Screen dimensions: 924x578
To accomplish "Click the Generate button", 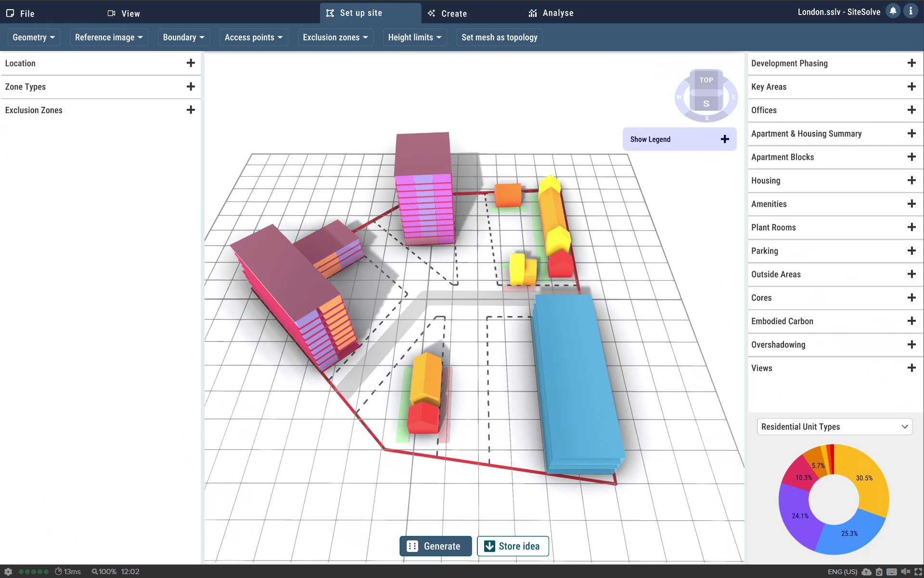I will (436, 546).
